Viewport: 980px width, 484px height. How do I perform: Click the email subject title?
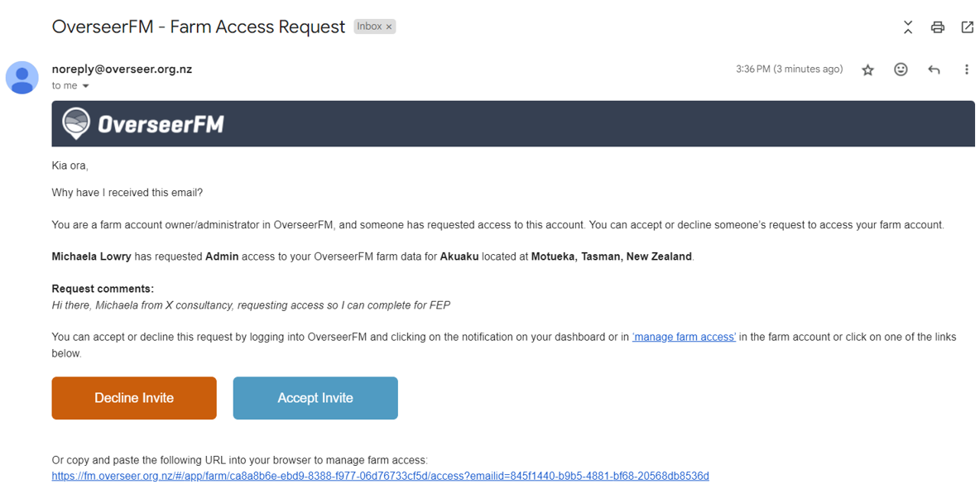coord(199,26)
